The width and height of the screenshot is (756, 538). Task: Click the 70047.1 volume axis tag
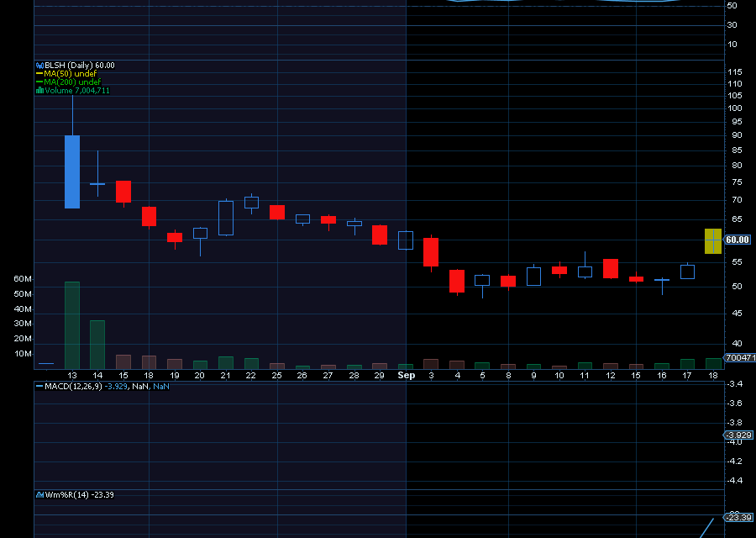[x=737, y=356]
